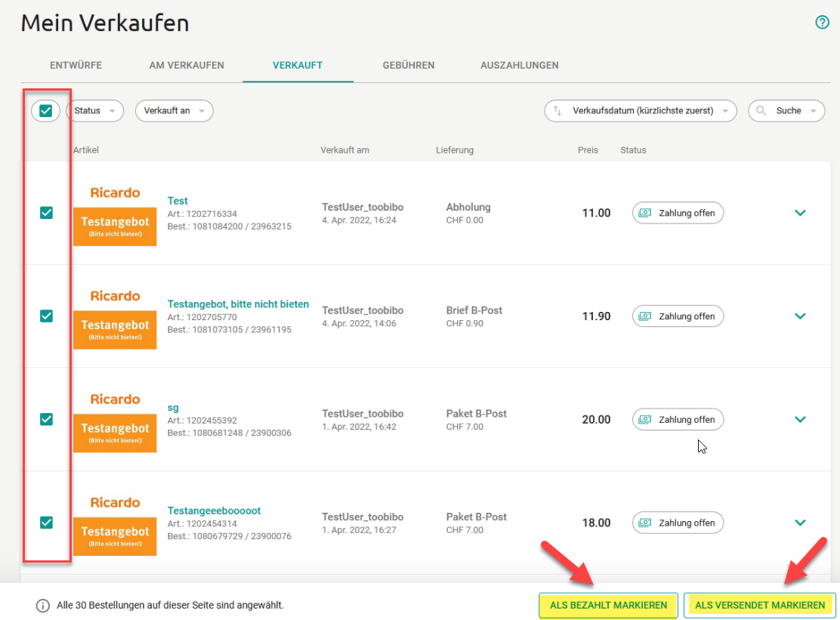The height and width of the screenshot is (620, 840).
Task: Click the Status column header
Action: click(633, 150)
